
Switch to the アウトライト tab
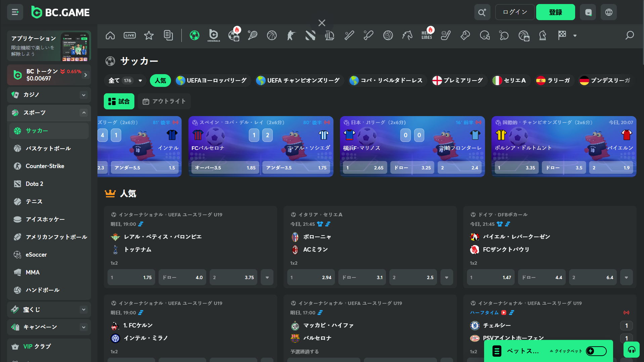pyautogui.click(x=164, y=101)
